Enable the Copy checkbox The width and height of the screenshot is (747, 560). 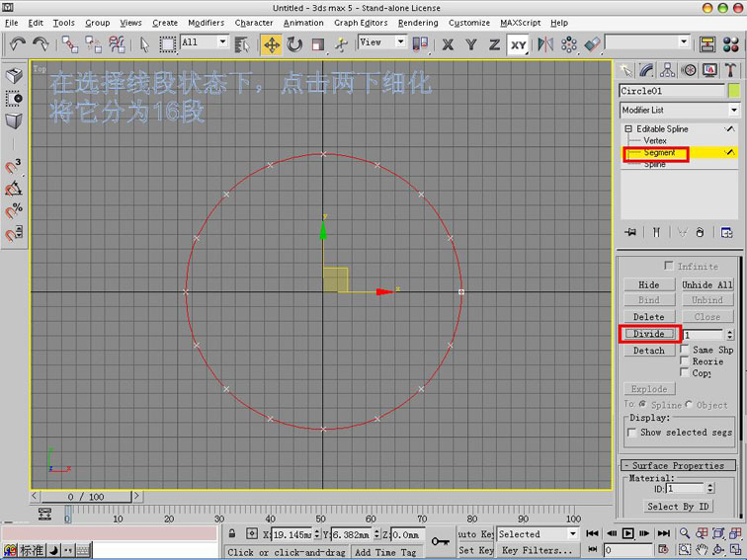[685, 372]
